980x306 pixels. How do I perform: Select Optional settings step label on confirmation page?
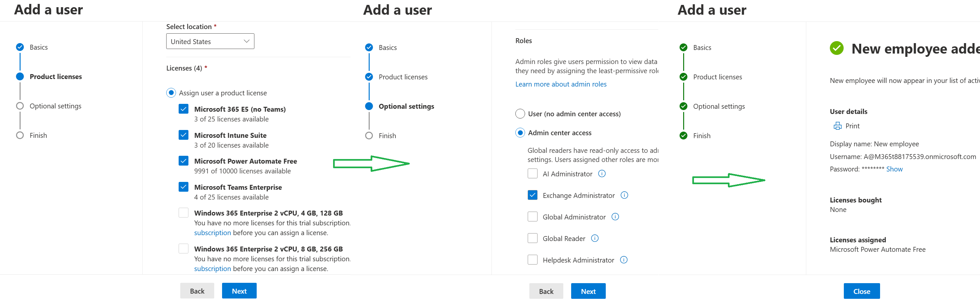pyautogui.click(x=719, y=106)
